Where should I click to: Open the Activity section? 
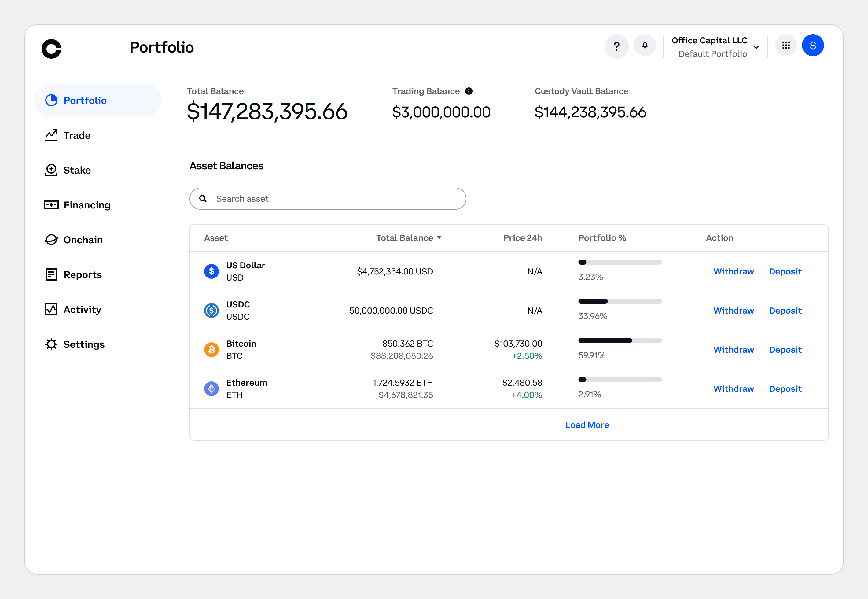point(82,309)
